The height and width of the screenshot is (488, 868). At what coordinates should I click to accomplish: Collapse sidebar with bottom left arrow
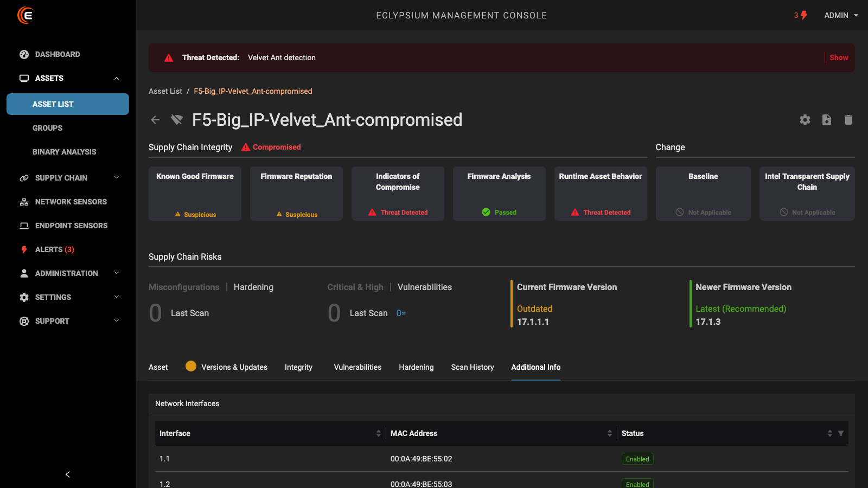click(x=68, y=474)
